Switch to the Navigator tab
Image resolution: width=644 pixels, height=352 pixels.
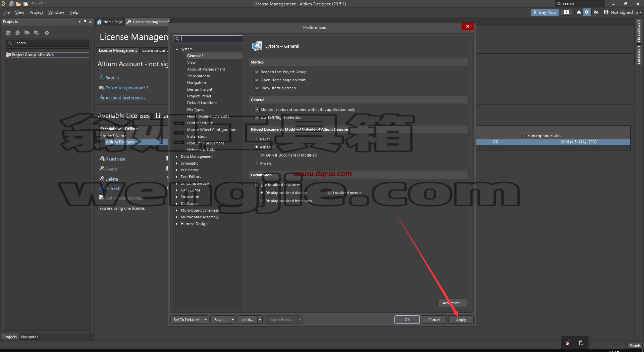30,337
